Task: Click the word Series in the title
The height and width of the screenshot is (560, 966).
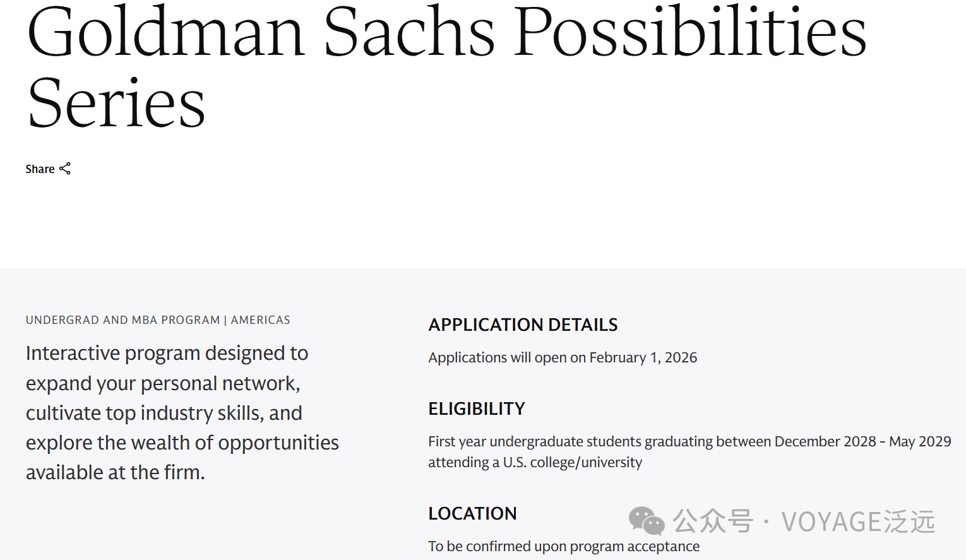Action: 117,104
